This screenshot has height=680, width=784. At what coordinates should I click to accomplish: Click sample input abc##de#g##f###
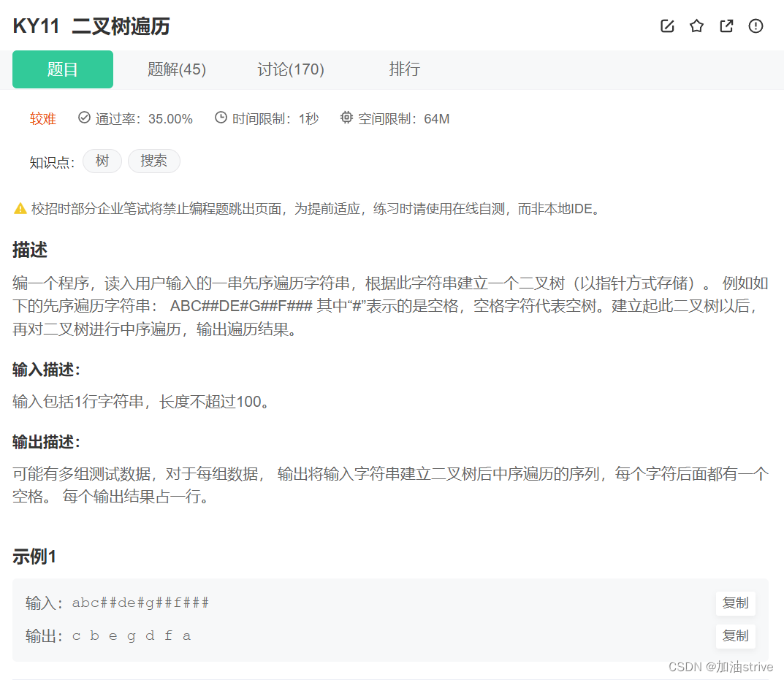click(x=140, y=603)
